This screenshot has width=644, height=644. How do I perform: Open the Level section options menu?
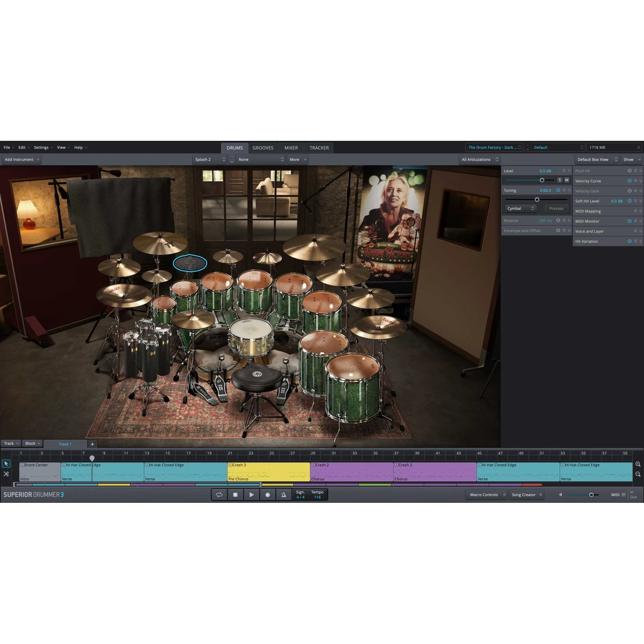tap(564, 171)
